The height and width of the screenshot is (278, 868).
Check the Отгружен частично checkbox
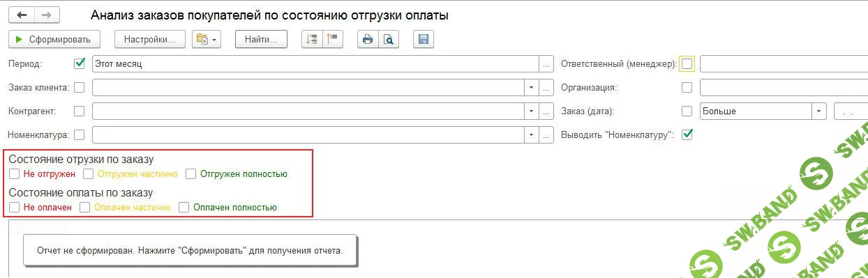point(88,173)
